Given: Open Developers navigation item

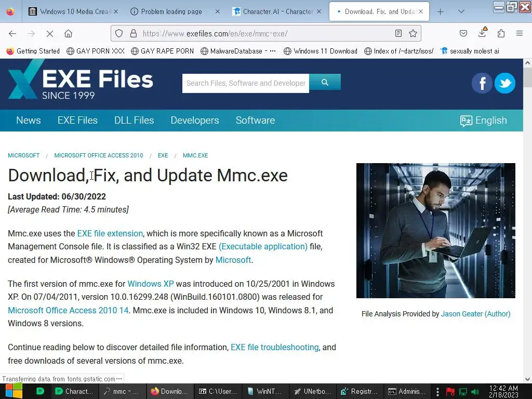Looking at the screenshot, I should pos(195,121).
